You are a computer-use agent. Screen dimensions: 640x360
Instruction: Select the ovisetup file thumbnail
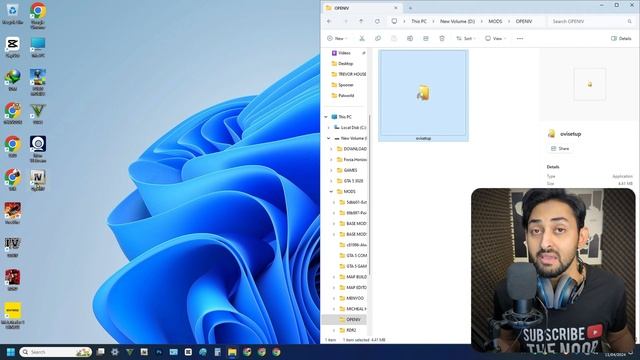(423, 96)
